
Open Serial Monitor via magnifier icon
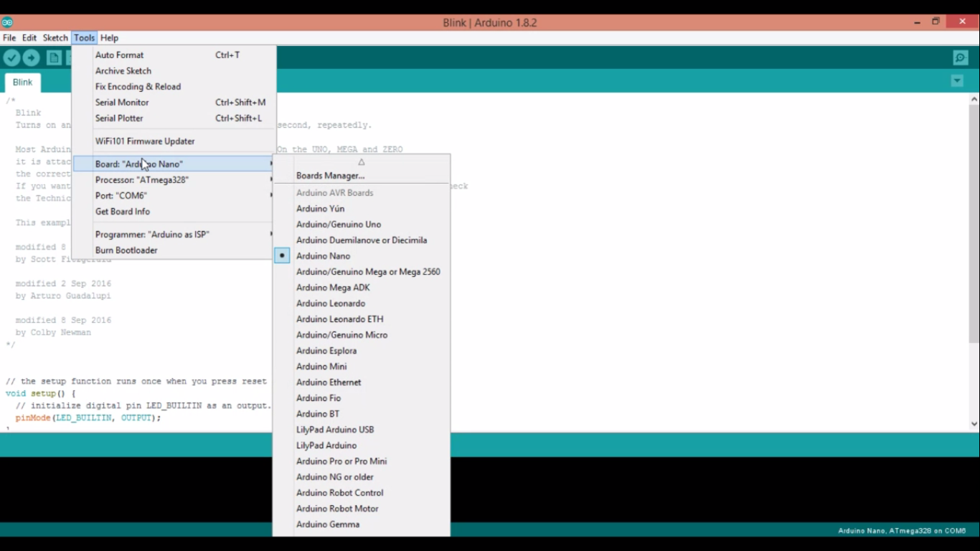[x=960, y=58]
